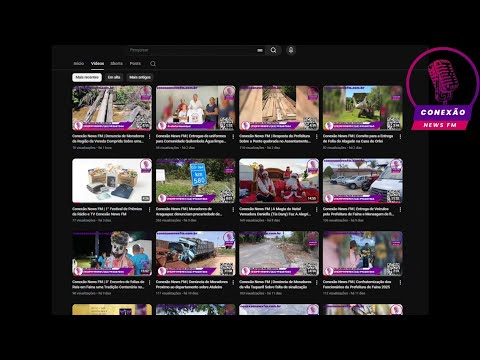480x360 pixels.
Task: Open Santa Claus on red sofa thumbnail
Action: [x=279, y=181]
